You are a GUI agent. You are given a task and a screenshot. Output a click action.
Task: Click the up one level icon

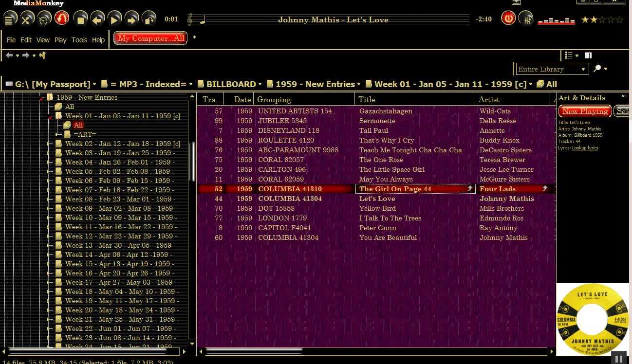tap(42, 55)
